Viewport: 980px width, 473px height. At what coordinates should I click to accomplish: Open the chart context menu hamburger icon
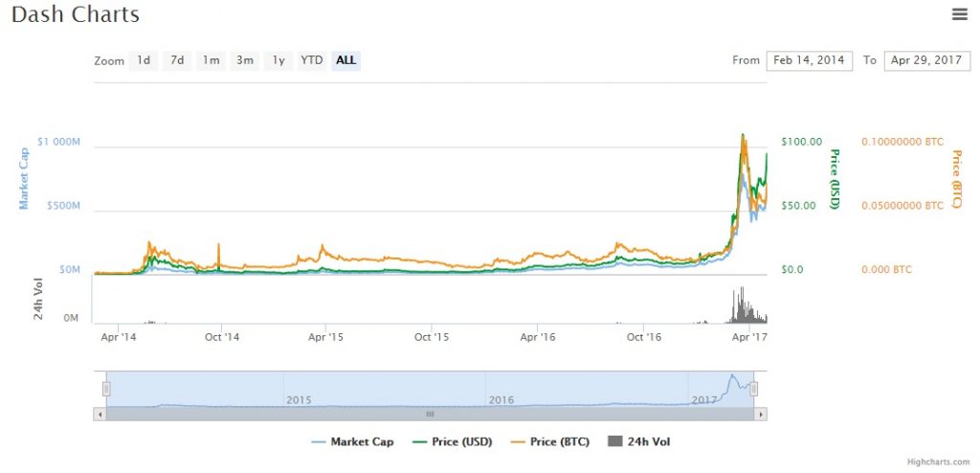coord(959,14)
